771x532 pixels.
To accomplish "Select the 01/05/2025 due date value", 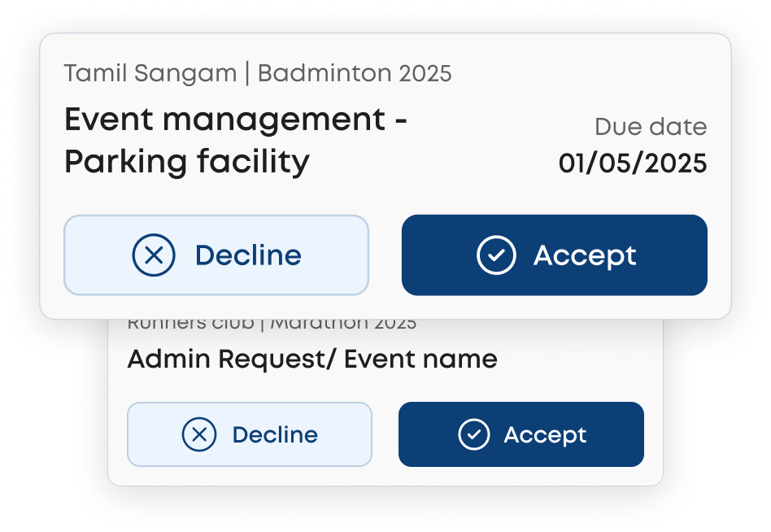I will [633, 164].
